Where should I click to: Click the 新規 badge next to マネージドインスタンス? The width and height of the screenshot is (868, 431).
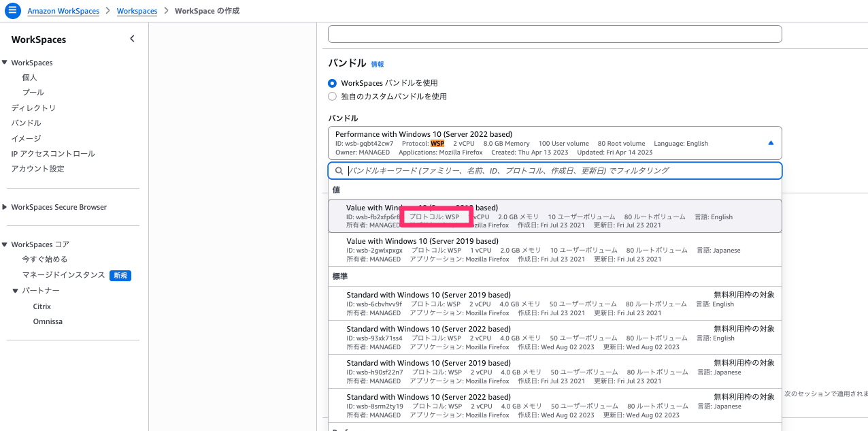(120, 275)
